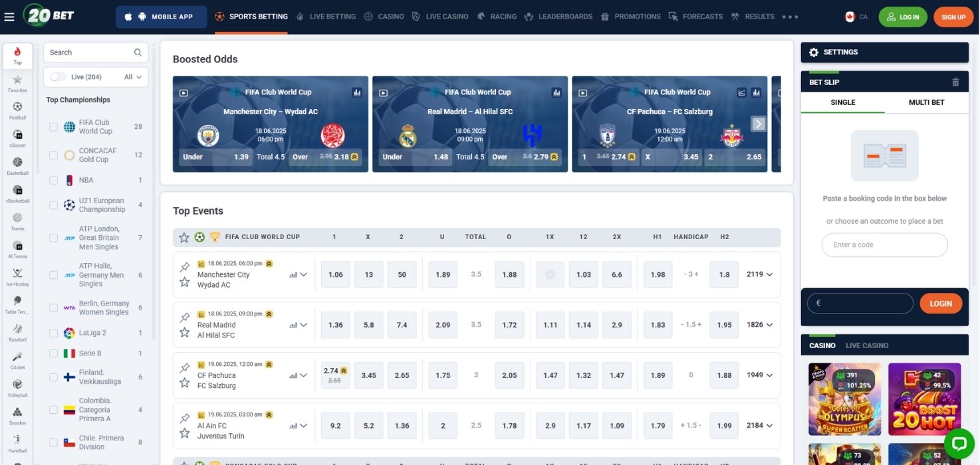Viewport: 980px width, 465px height.
Task: Expand chevron beside Al Ain FC stats
Action: click(x=304, y=426)
